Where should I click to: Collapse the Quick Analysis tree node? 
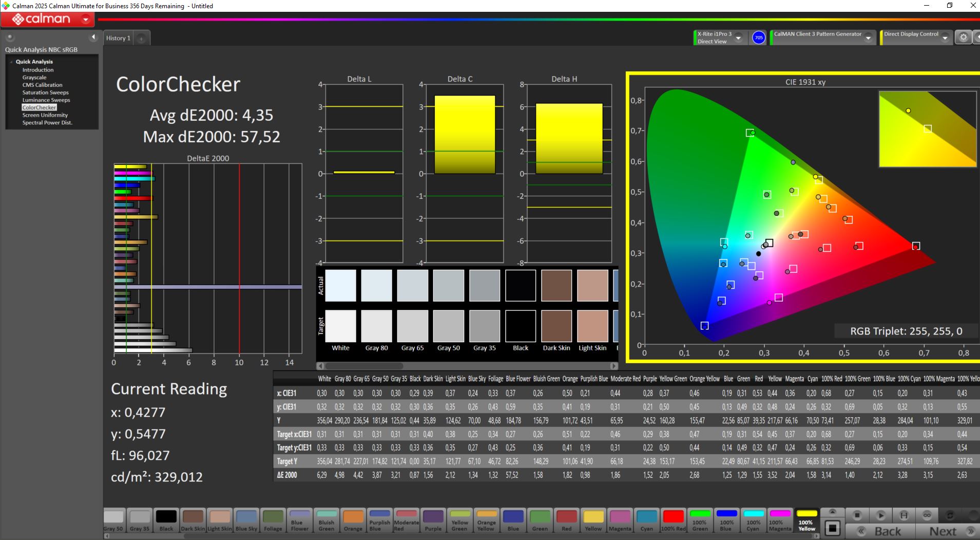point(11,62)
